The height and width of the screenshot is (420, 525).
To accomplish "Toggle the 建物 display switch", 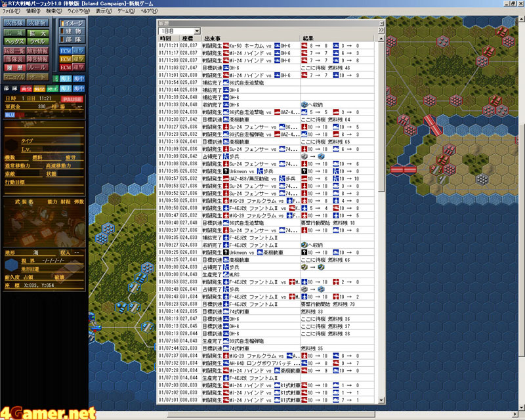I will [72, 31].
